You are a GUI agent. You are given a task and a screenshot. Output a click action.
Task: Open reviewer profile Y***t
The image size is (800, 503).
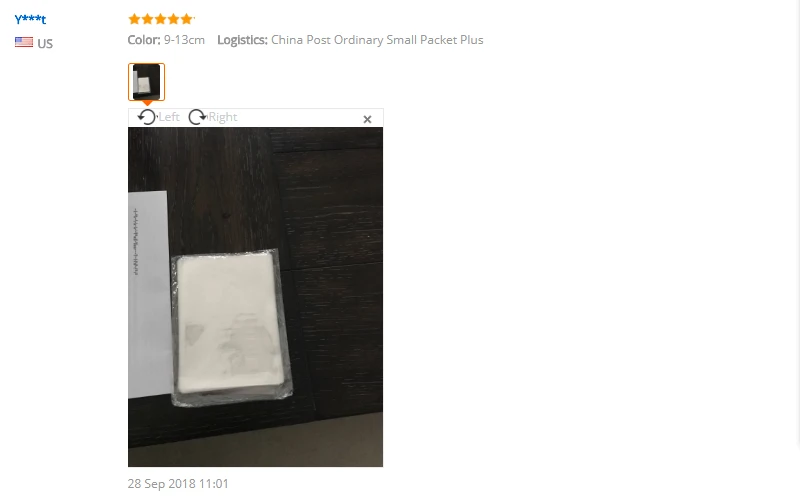tap(30, 19)
